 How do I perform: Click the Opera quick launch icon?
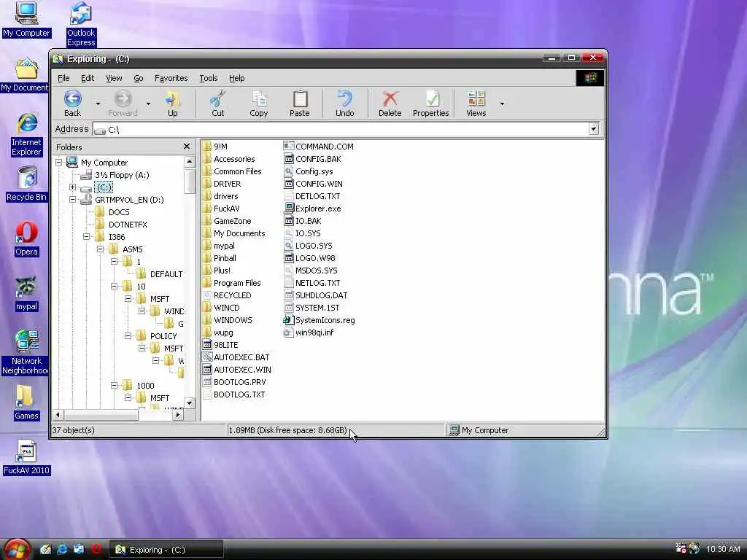[x=96, y=549]
